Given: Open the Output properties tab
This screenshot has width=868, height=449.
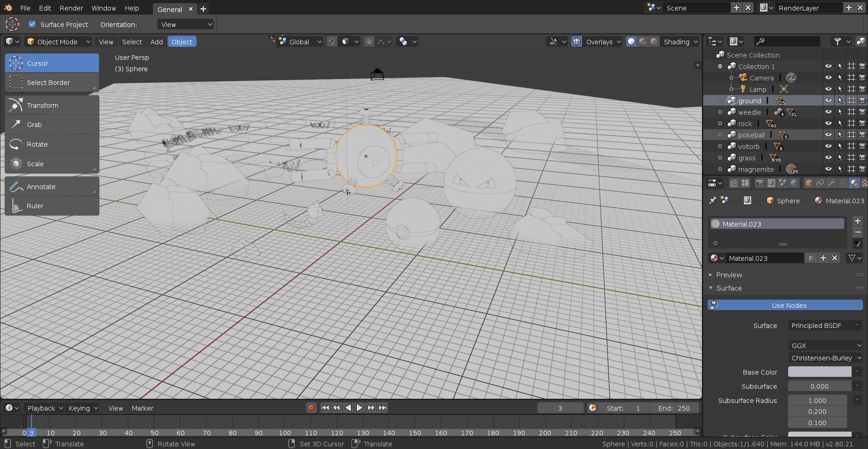Looking at the screenshot, I should [x=771, y=183].
